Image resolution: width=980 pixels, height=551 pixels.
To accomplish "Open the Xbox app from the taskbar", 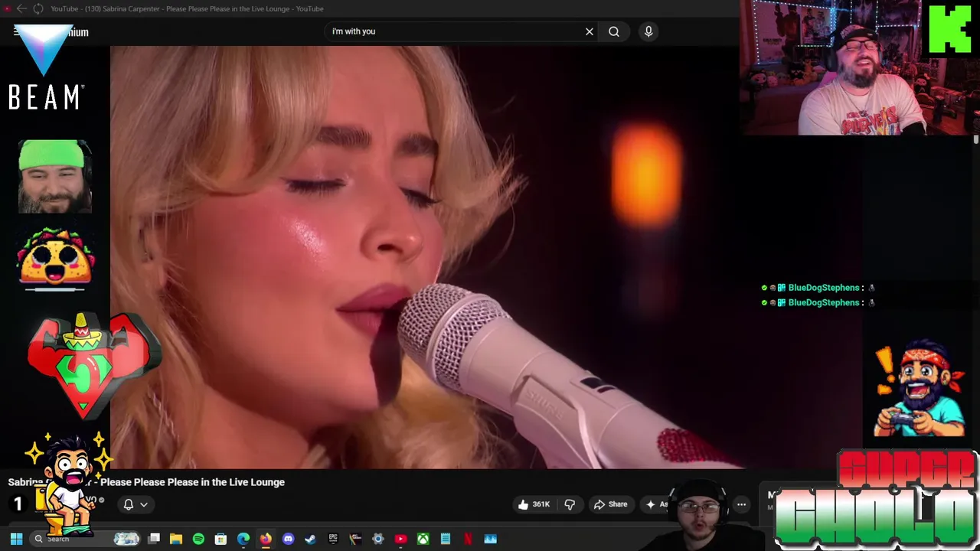I will 423,539.
